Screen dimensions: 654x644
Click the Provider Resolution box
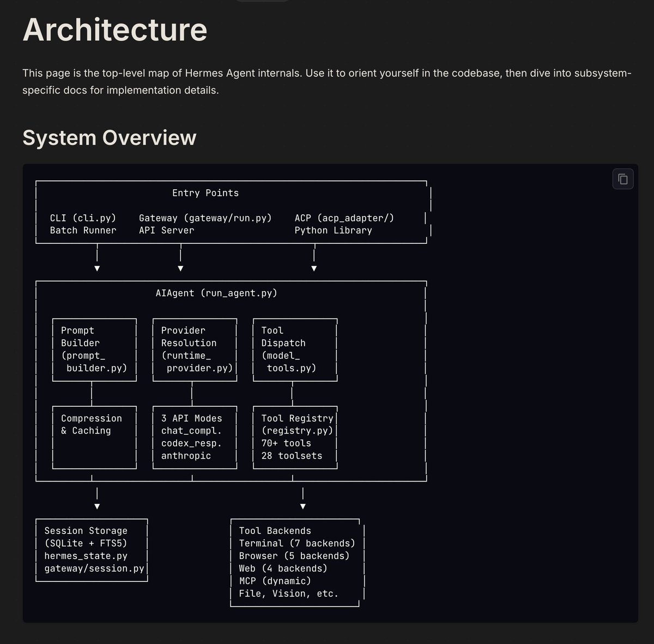[195, 350]
